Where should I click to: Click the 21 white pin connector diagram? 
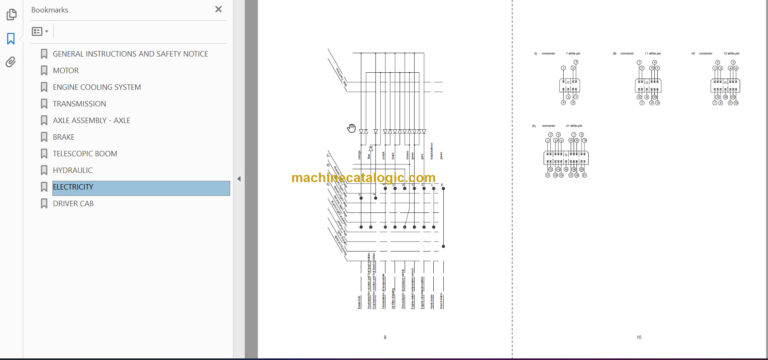(566, 155)
